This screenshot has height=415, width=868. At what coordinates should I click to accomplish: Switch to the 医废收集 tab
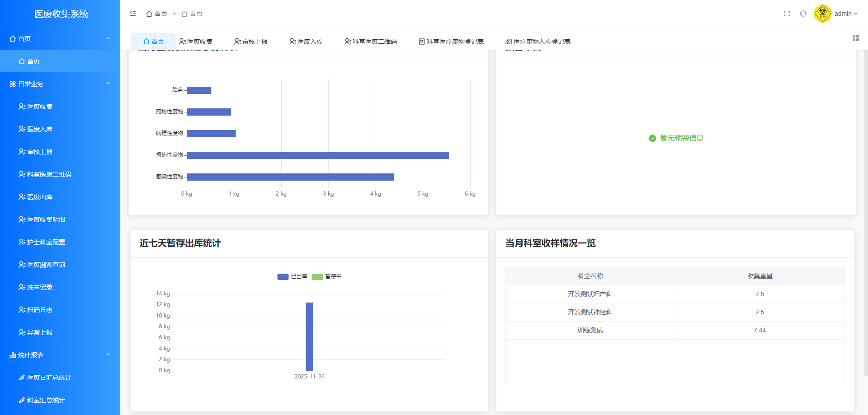pos(196,42)
